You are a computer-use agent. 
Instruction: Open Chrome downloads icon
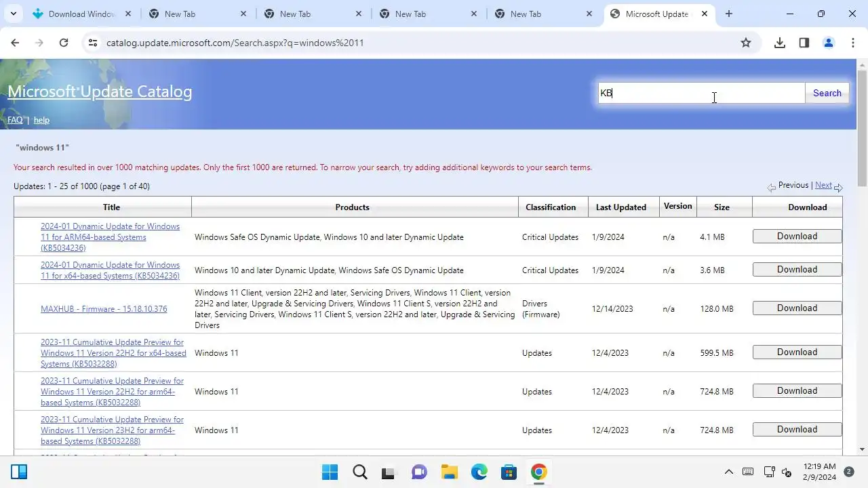click(780, 43)
